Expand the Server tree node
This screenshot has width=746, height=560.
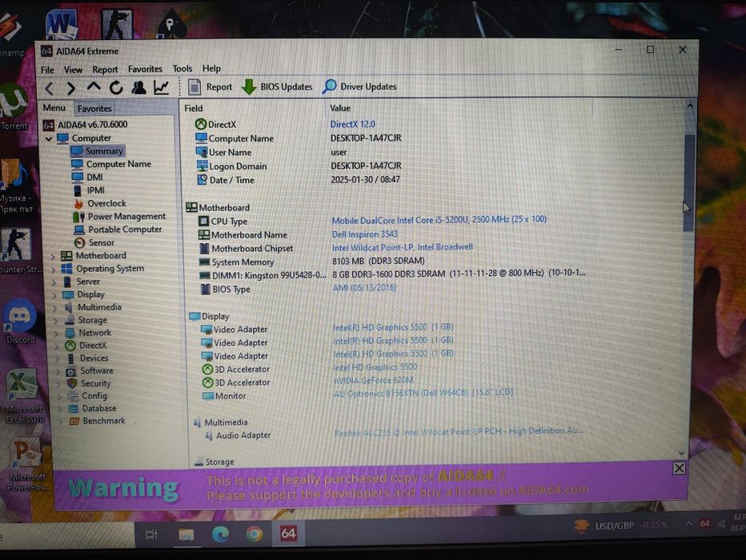pyautogui.click(x=54, y=282)
